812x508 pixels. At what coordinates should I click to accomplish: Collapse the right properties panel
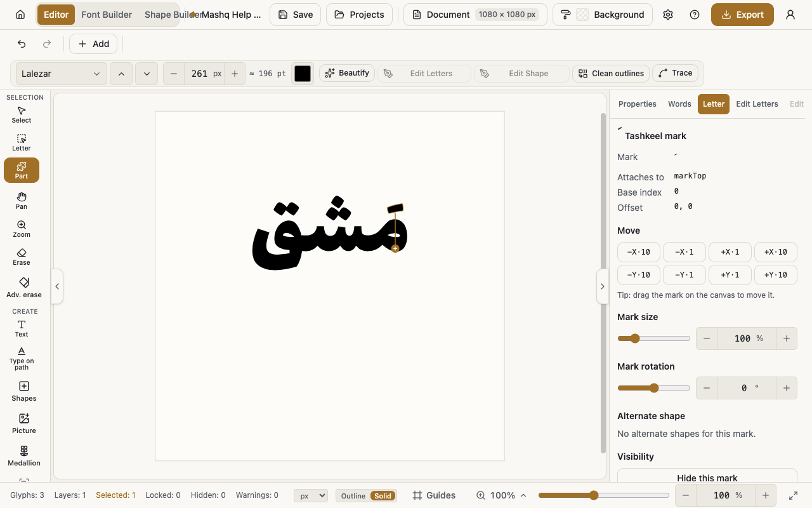point(603,286)
